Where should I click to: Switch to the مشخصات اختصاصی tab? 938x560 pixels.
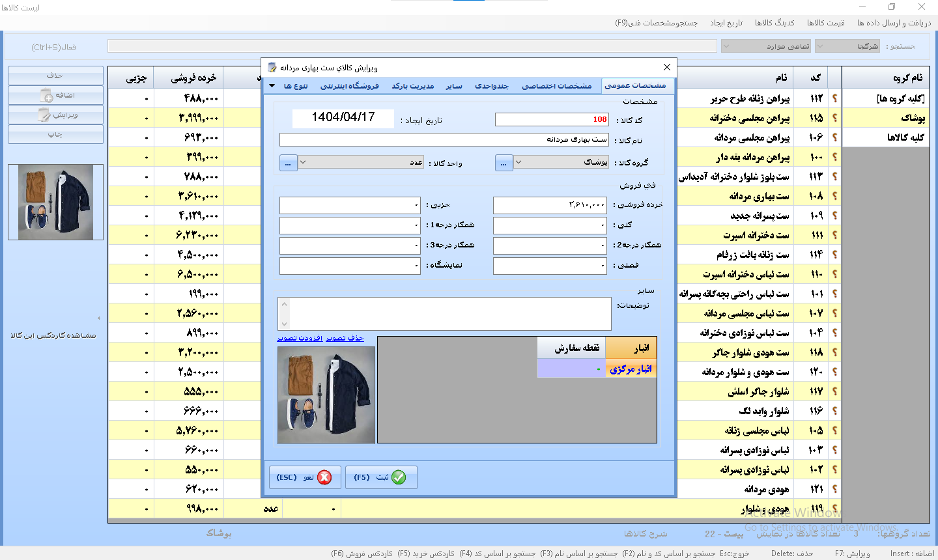point(556,86)
